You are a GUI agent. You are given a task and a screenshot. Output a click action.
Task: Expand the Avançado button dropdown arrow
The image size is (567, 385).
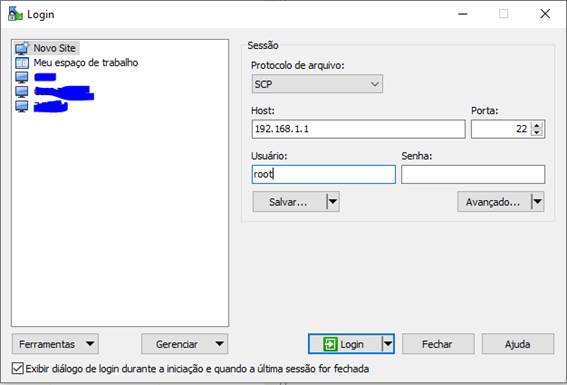click(538, 202)
